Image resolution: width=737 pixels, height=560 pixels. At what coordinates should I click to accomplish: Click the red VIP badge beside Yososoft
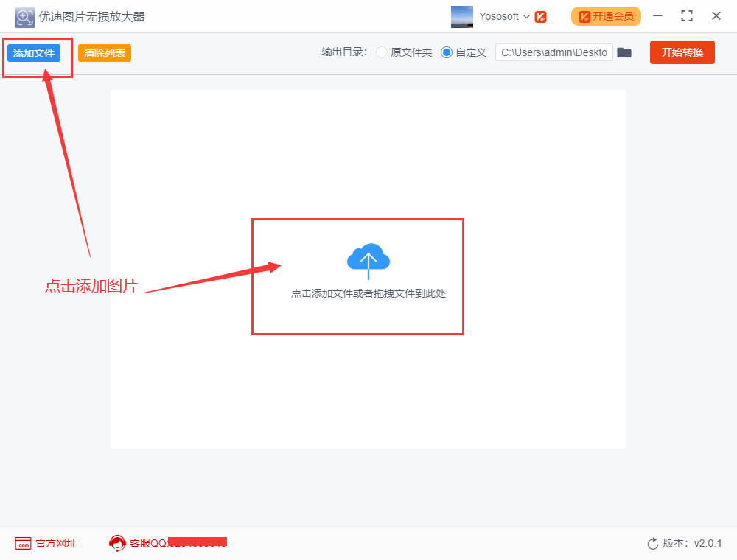pyautogui.click(x=541, y=16)
